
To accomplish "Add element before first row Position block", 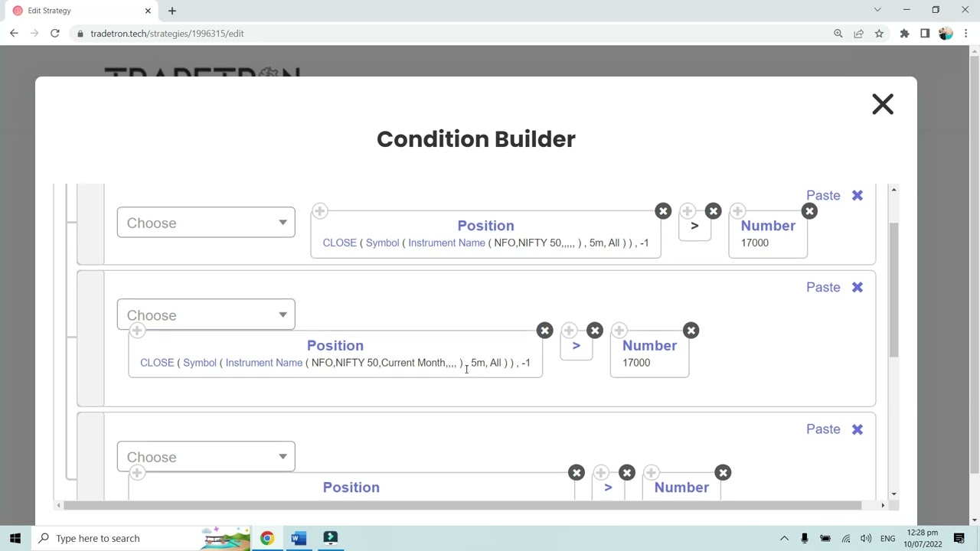I will click(x=319, y=210).
